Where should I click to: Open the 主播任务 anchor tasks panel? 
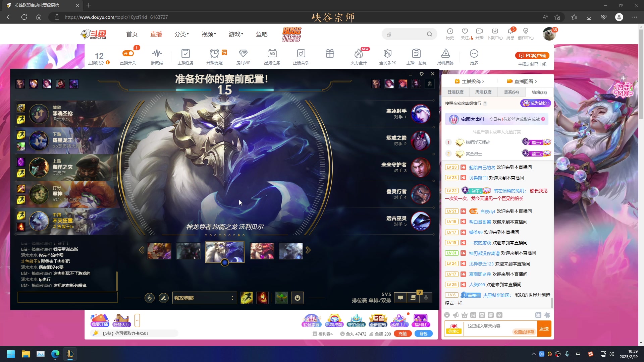[x=185, y=56]
